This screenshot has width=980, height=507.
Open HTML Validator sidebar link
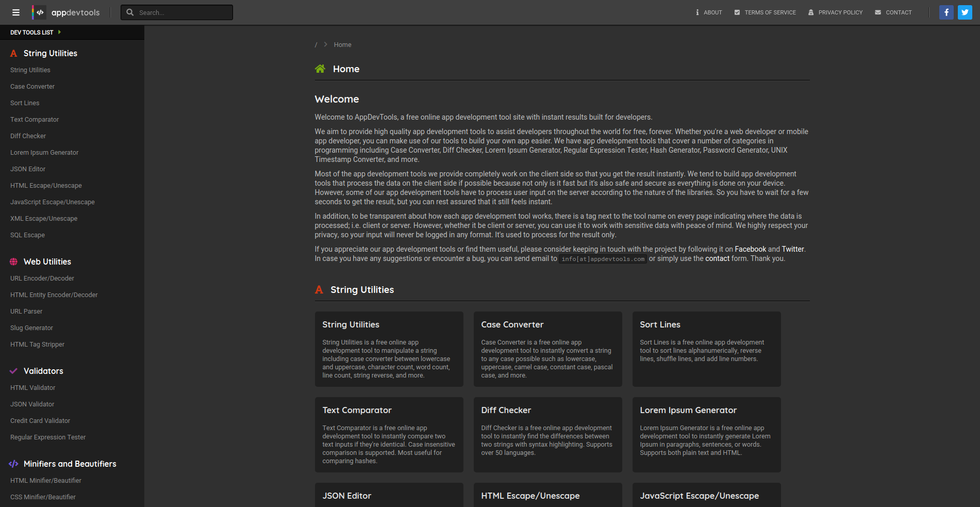tap(33, 388)
